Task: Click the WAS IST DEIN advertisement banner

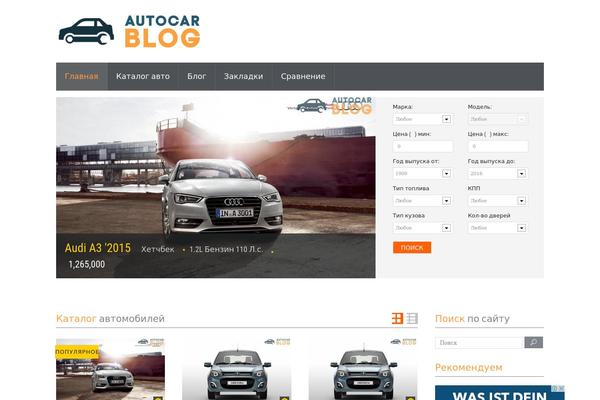Action: [499, 393]
